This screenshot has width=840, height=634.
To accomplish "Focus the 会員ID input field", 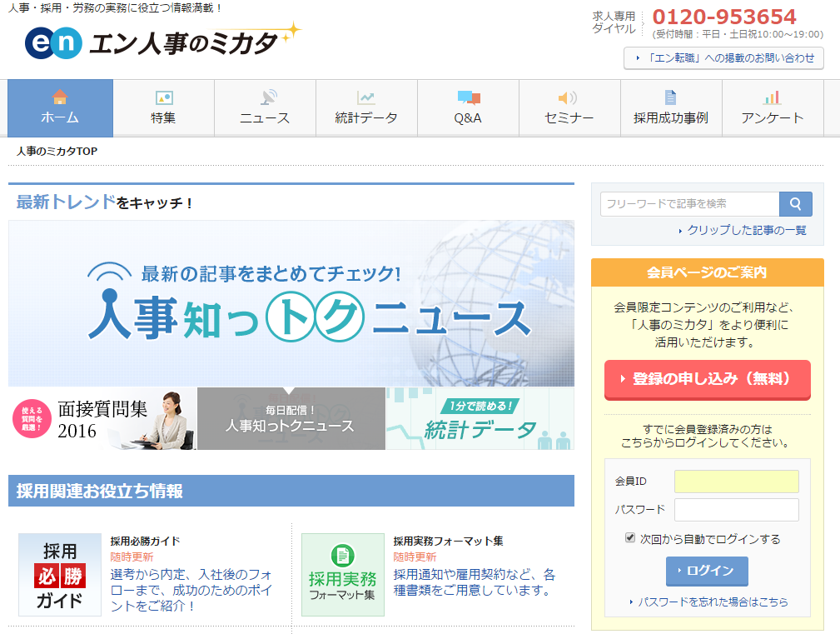I will pyautogui.click(x=736, y=482).
